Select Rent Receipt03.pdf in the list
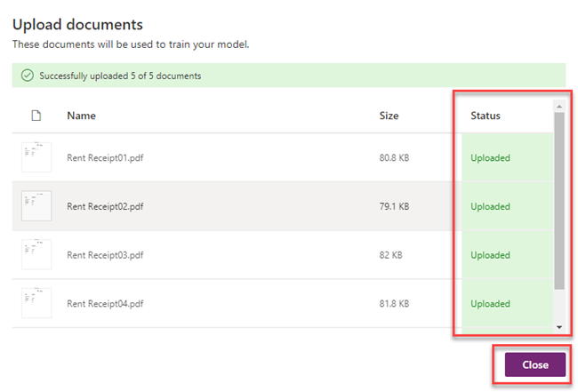This screenshot has height=392, width=578. (105, 255)
